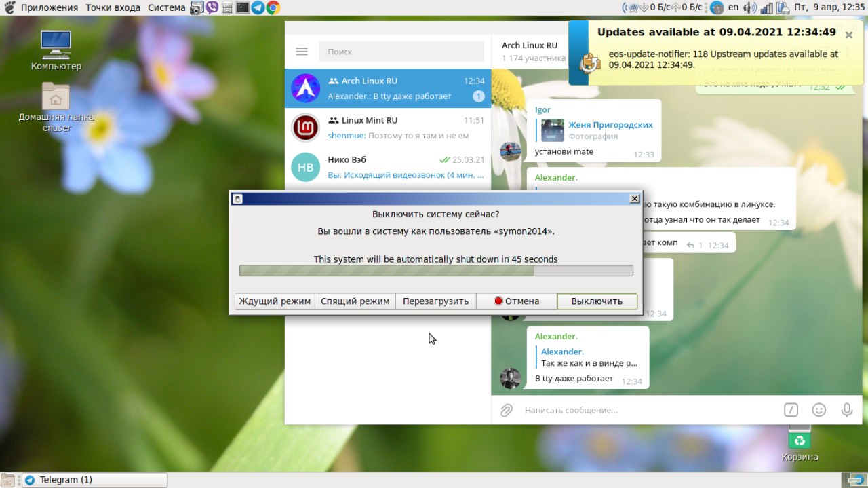Click the установи mate message
The height and width of the screenshot is (488, 868).
[x=564, y=152]
